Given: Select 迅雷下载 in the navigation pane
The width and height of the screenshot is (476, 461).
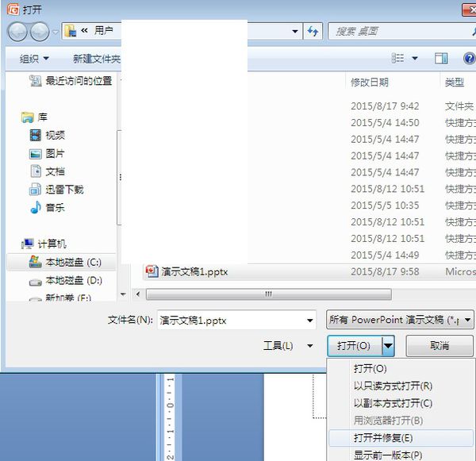Looking at the screenshot, I should pos(63,190).
